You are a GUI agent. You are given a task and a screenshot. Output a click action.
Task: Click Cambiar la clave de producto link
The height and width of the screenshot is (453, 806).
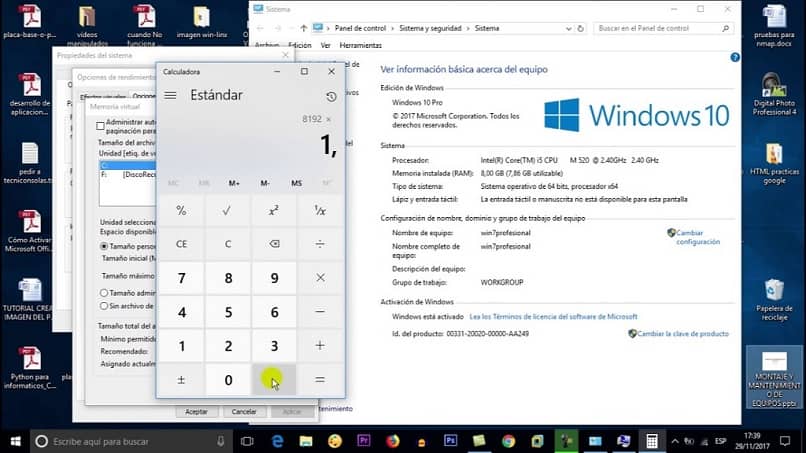683,334
